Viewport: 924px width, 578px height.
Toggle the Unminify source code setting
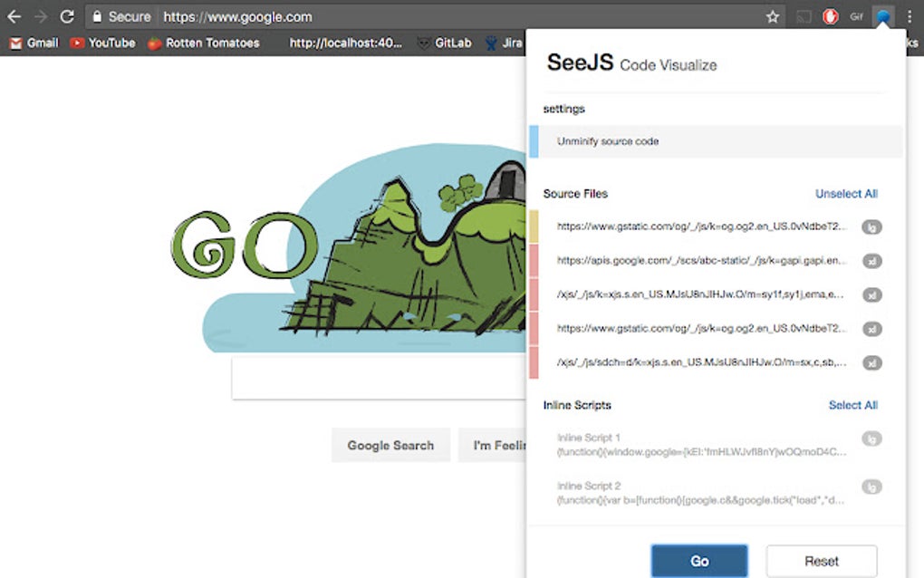608,141
